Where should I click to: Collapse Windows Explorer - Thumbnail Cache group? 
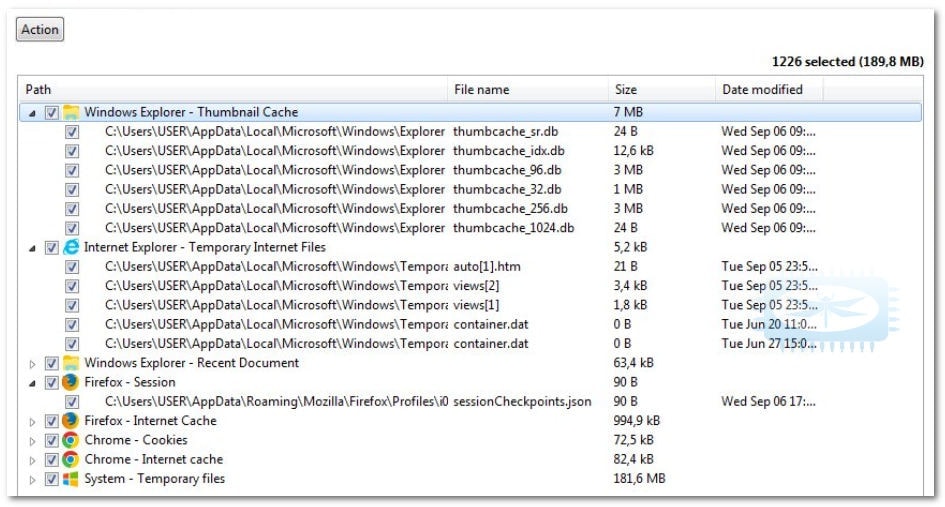point(33,113)
